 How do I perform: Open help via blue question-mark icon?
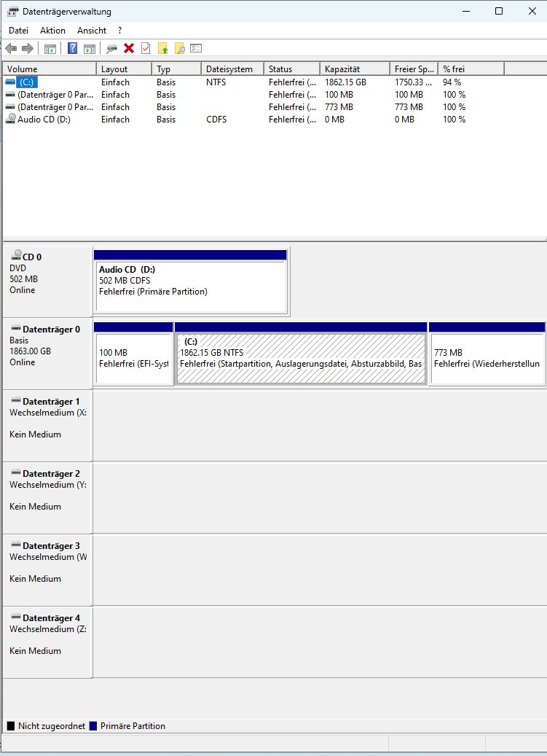tap(73, 48)
